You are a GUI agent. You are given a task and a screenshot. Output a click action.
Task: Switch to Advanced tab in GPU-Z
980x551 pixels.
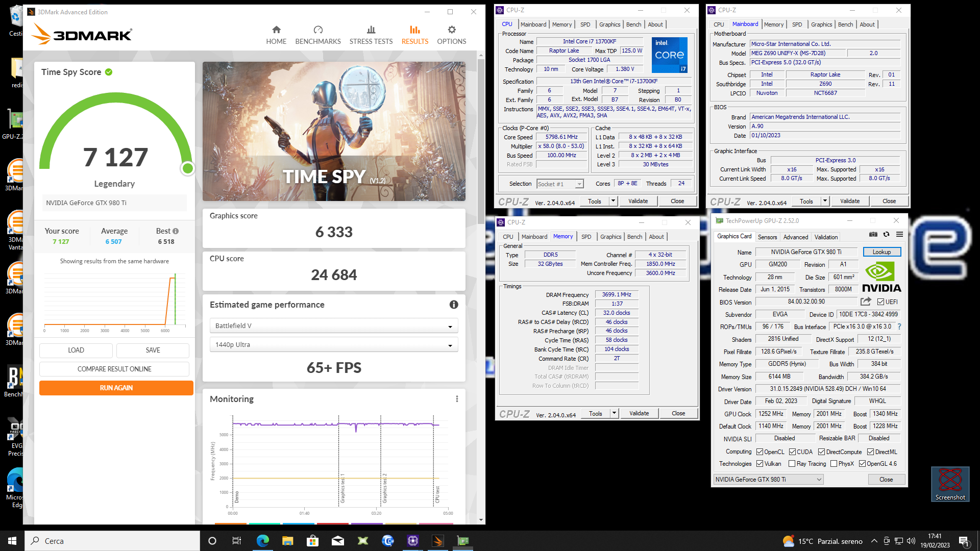click(x=796, y=237)
